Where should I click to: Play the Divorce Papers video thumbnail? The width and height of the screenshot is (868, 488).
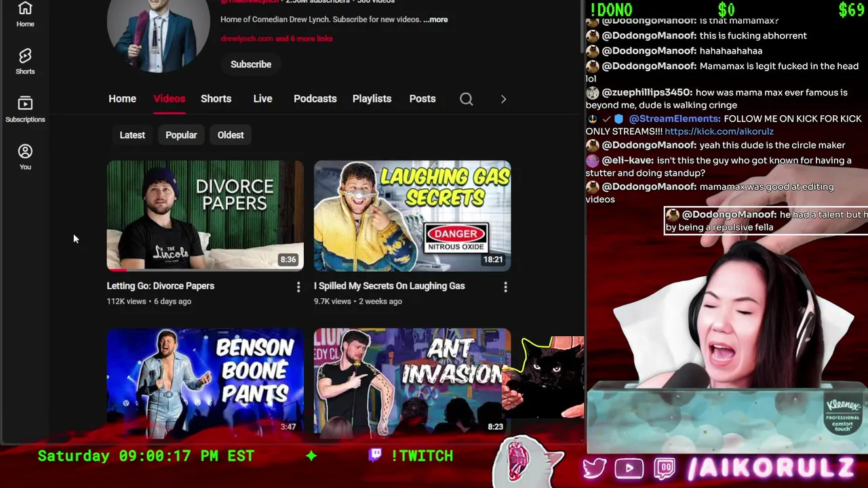(x=205, y=216)
